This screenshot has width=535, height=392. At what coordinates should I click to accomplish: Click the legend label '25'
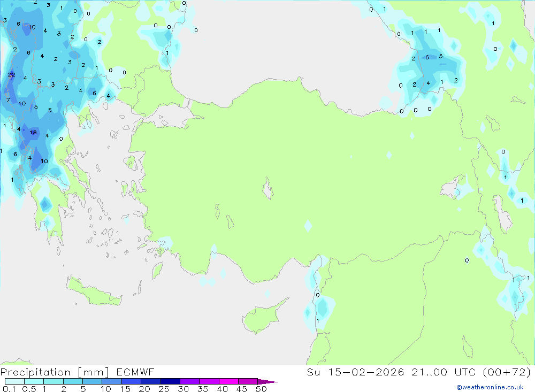(x=164, y=389)
